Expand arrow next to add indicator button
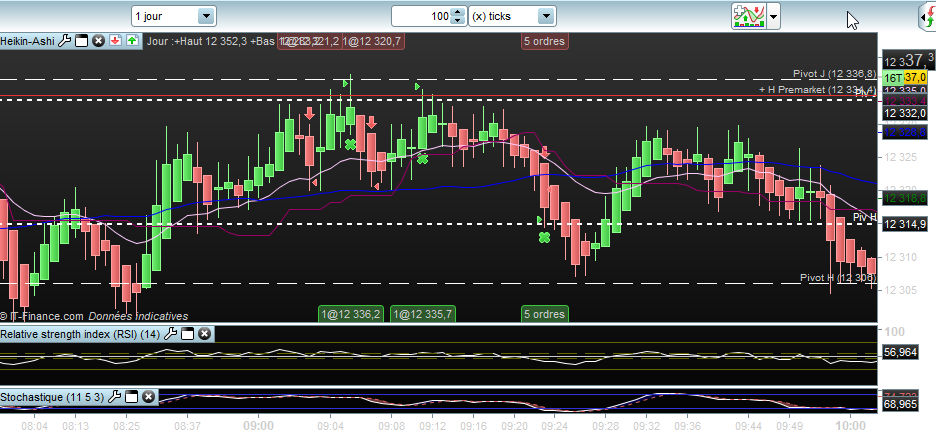This screenshot has width=936, height=433. coord(773,16)
